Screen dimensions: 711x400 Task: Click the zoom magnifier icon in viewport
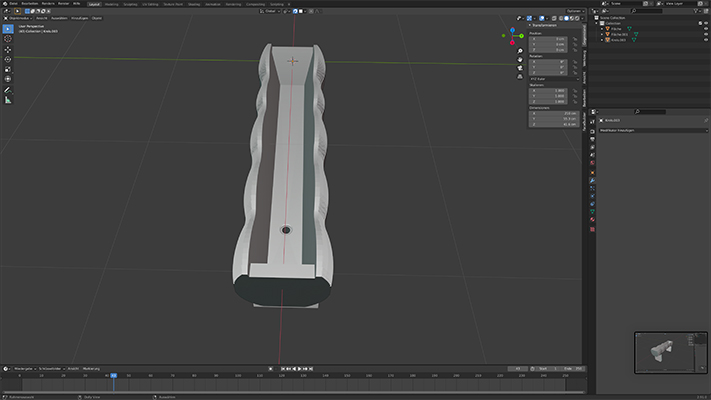click(x=520, y=52)
